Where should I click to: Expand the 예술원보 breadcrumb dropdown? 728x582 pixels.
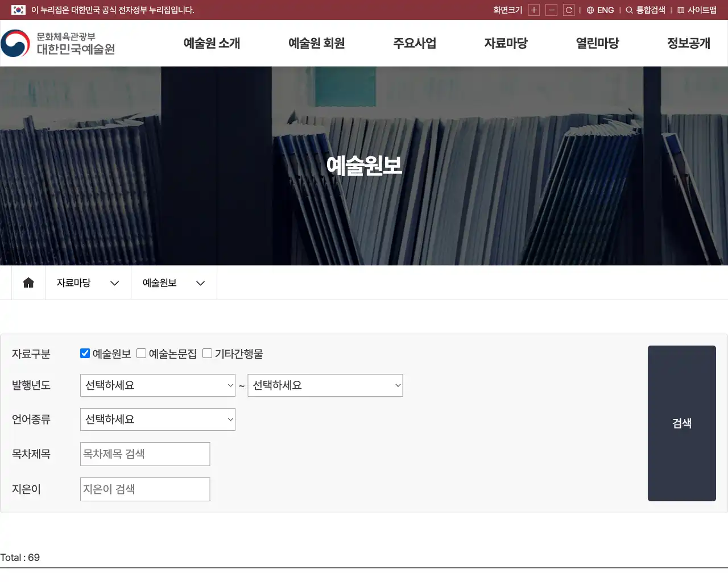click(174, 282)
